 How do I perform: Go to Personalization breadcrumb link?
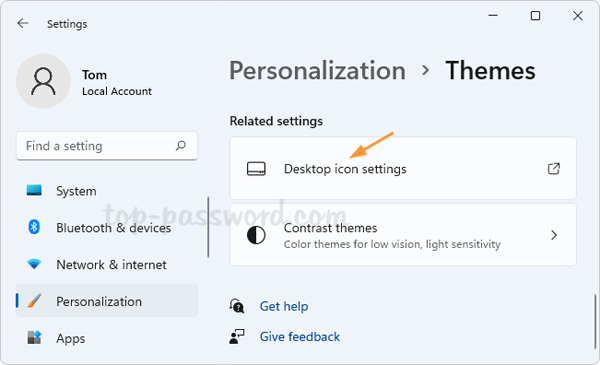point(318,71)
